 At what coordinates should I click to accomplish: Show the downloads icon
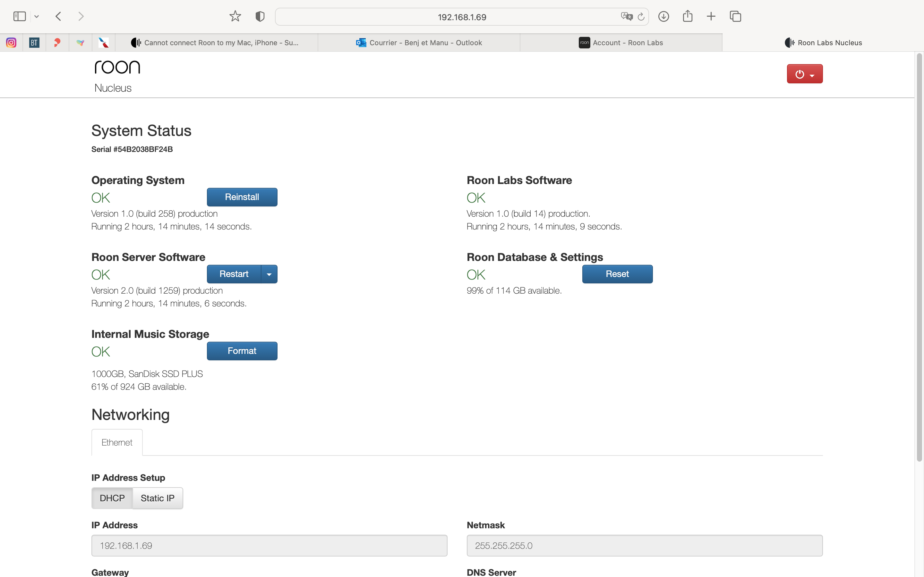[663, 16]
